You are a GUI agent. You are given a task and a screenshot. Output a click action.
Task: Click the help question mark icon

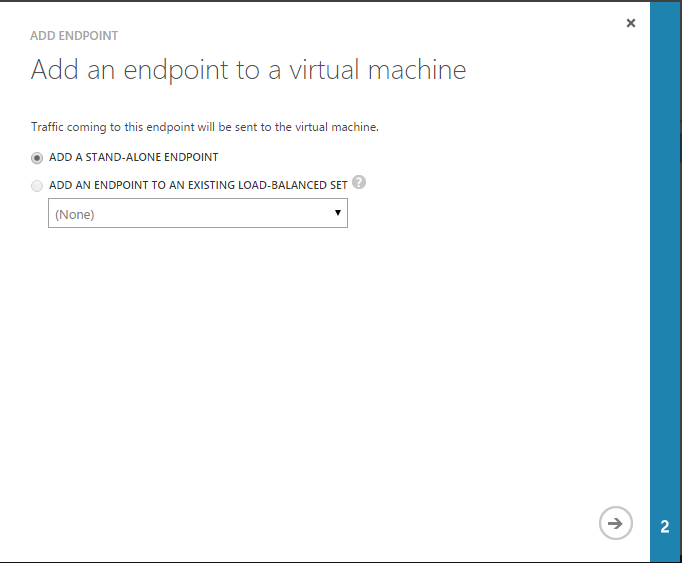pos(359,183)
